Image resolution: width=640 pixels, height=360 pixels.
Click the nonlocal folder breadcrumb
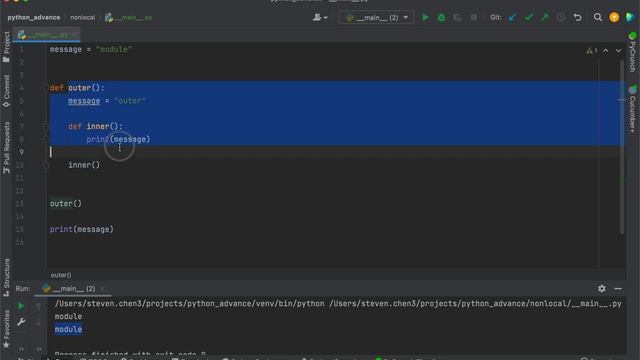pyautogui.click(x=82, y=18)
